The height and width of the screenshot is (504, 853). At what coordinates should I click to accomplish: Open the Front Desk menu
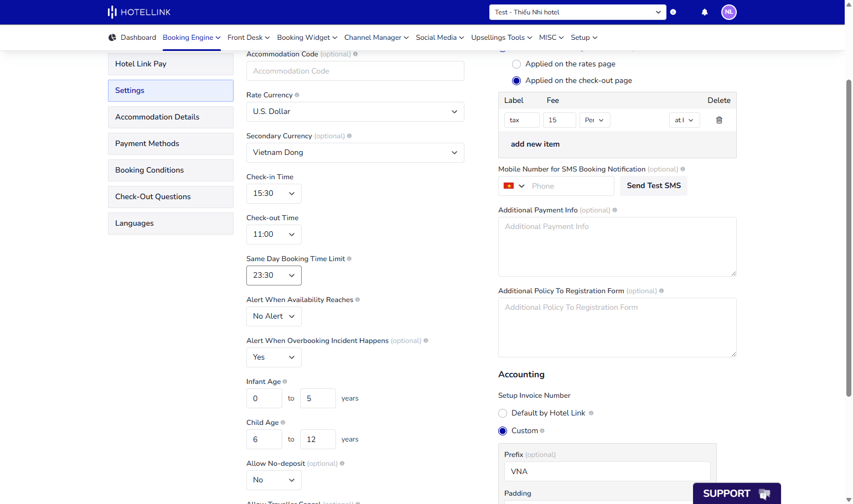point(249,38)
